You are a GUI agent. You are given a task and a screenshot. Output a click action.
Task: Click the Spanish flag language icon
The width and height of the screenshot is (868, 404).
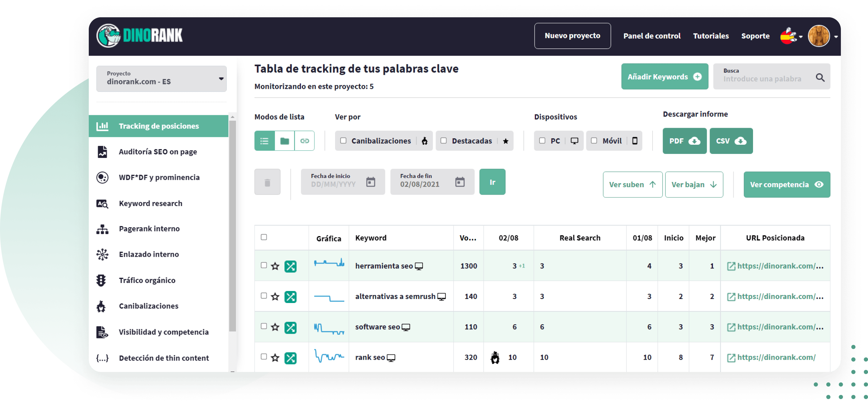tap(788, 36)
